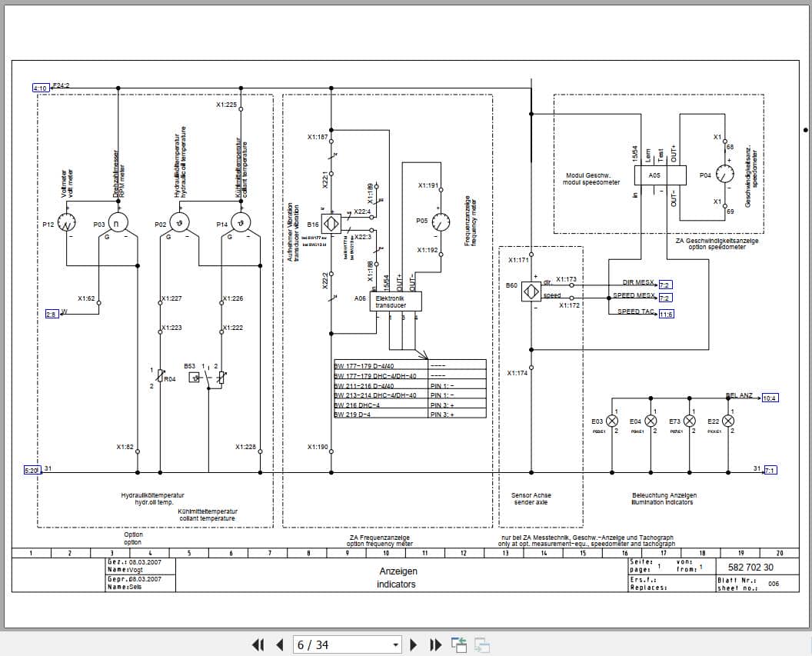Viewport: 812px width, 656px height.
Task: Click the E73 lamp symbol
Action: coord(689,421)
